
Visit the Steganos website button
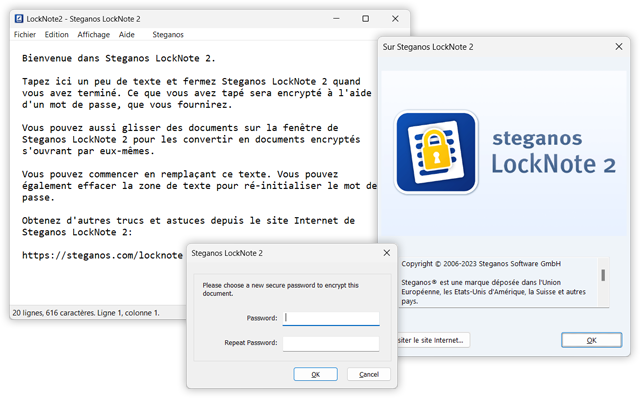click(433, 340)
